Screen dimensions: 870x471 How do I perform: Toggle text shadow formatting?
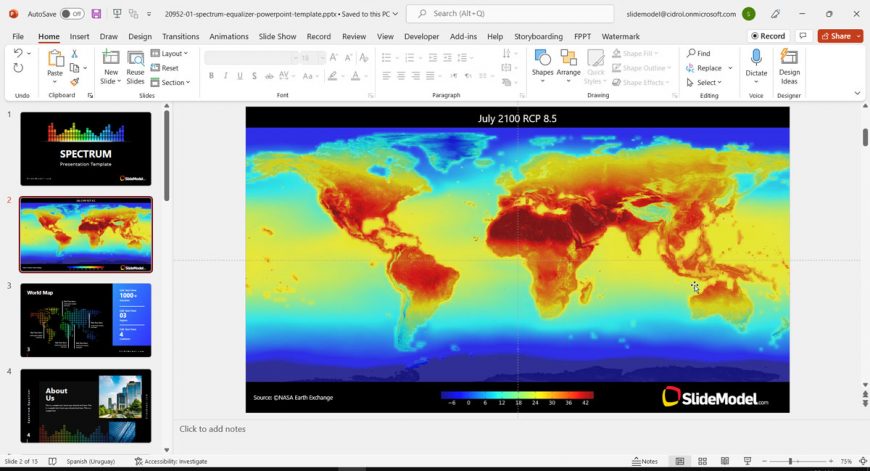(x=254, y=76)
